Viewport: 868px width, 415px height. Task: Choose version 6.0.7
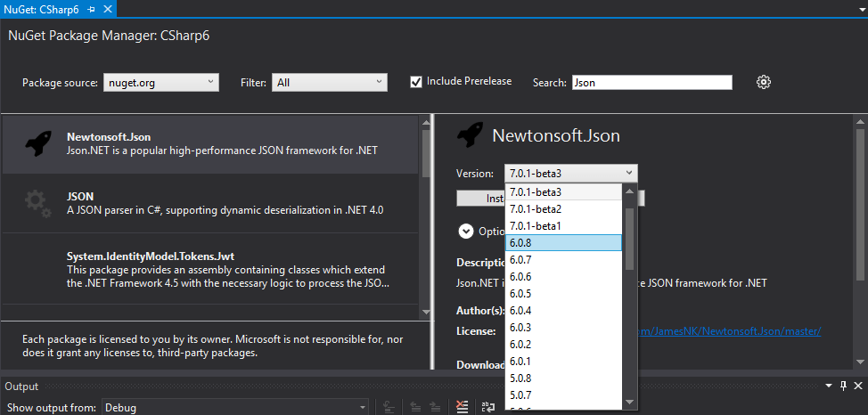(563, 259)
